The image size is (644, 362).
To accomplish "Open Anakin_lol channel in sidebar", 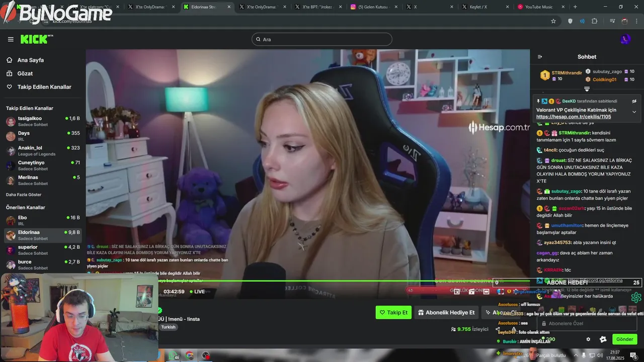I will pos(43,151).
